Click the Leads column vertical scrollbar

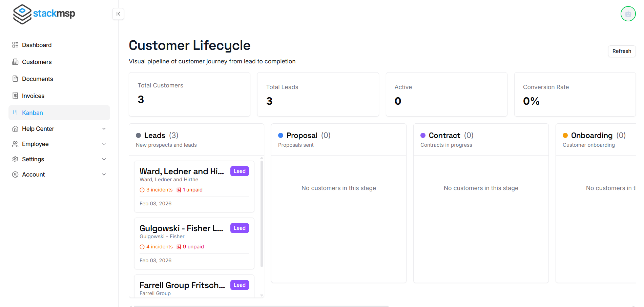pos(262,213)
